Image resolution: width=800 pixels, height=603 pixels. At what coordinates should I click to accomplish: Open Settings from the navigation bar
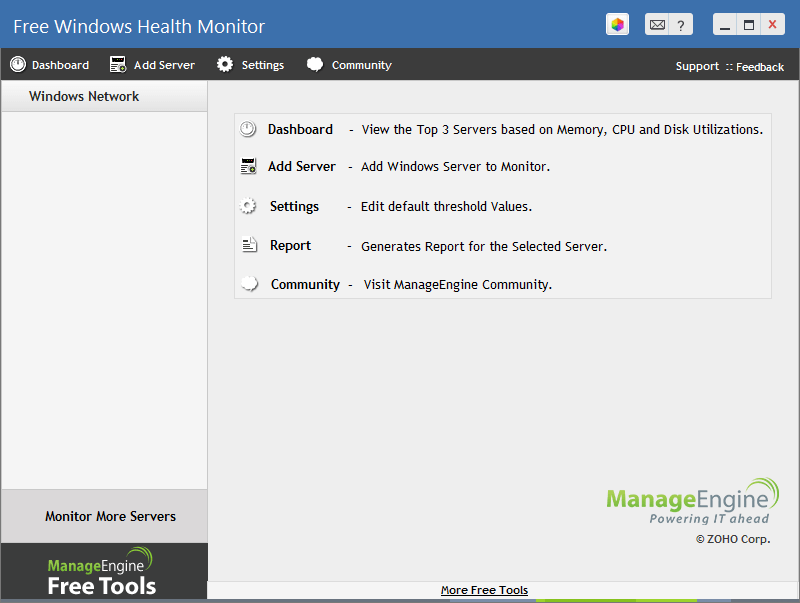point(251,64)
